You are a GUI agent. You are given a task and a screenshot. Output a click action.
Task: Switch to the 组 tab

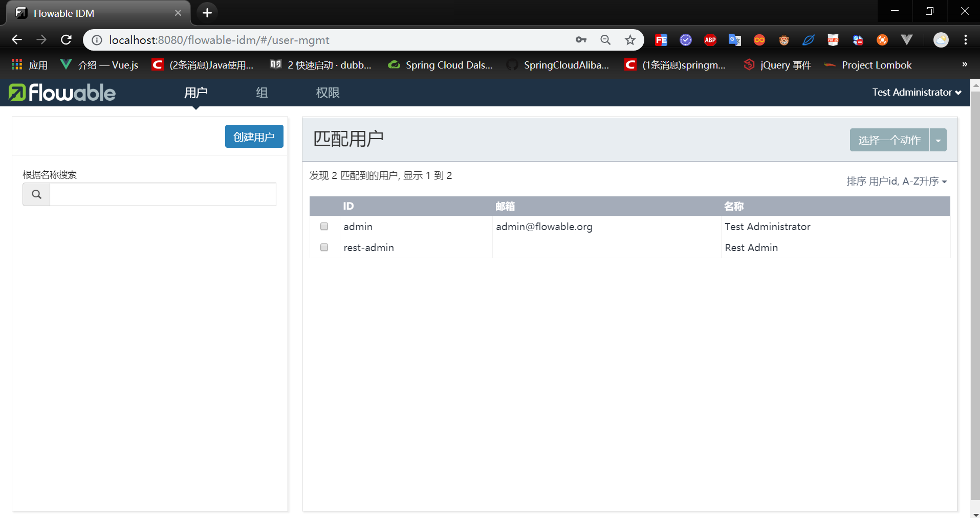[262, 93]
